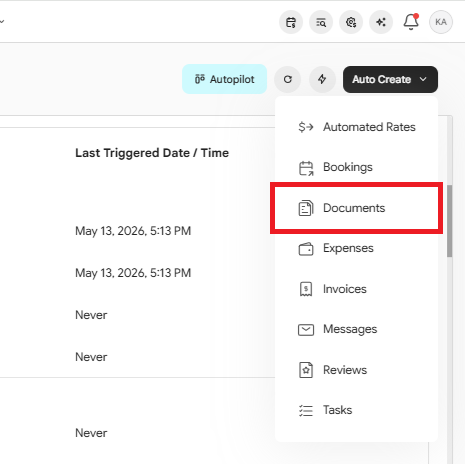Click the Autopilot button

[x=224, y=79]
